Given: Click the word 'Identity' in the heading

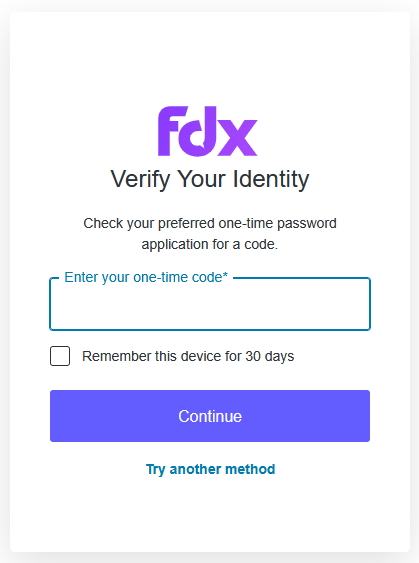Looking at the screenshot, I should [x=271, y=179].
